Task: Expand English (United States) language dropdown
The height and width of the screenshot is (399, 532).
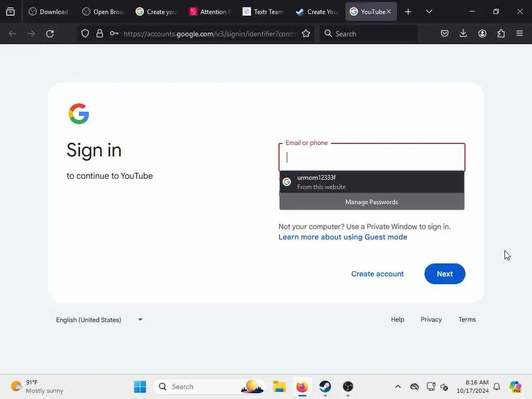Action: click(99, 320)
